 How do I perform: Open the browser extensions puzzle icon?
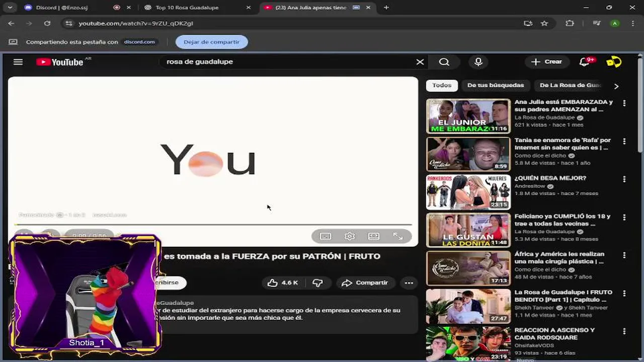point(570,23)
